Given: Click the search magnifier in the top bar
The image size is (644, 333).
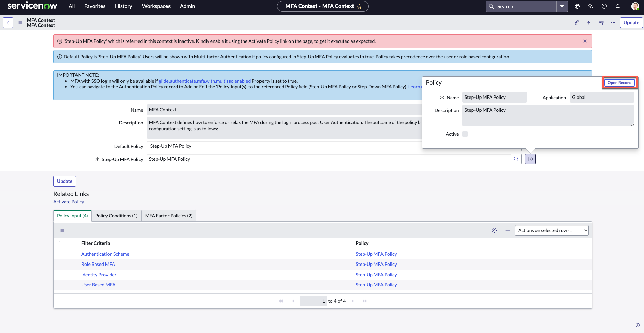Looking at the screenshot, I should 491,6.
